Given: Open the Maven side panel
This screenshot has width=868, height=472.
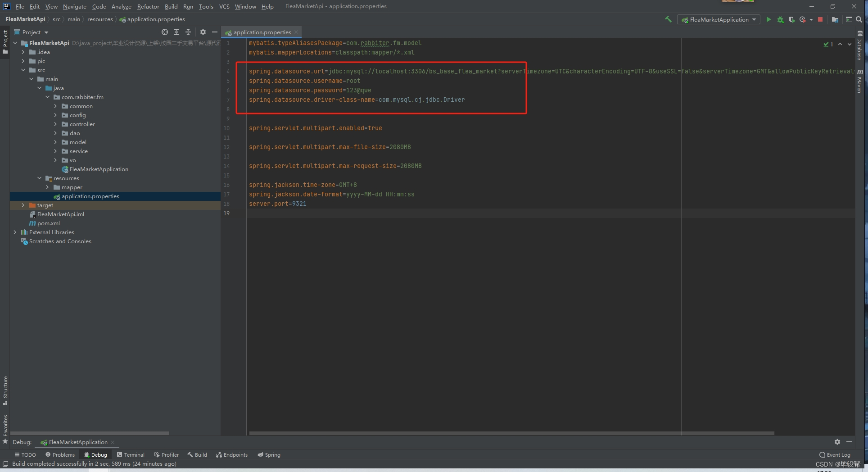Looking at the screenshot, I should pos(860,81).
